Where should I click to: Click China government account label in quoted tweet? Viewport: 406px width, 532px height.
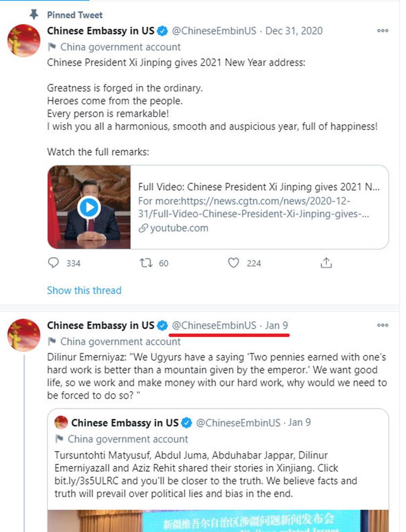click(x=128, y=439)
